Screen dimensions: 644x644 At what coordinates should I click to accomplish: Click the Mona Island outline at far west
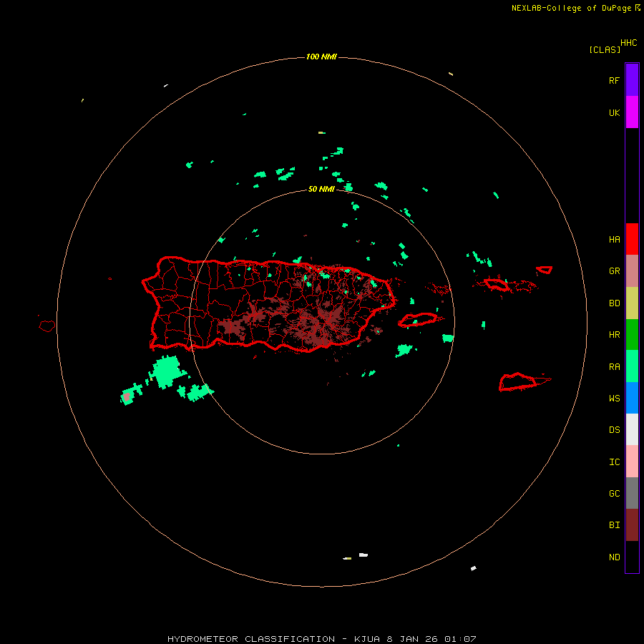47,326
